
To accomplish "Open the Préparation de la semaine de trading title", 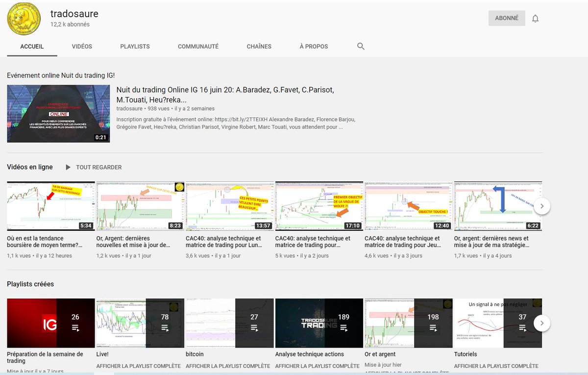I will [45, 357].
